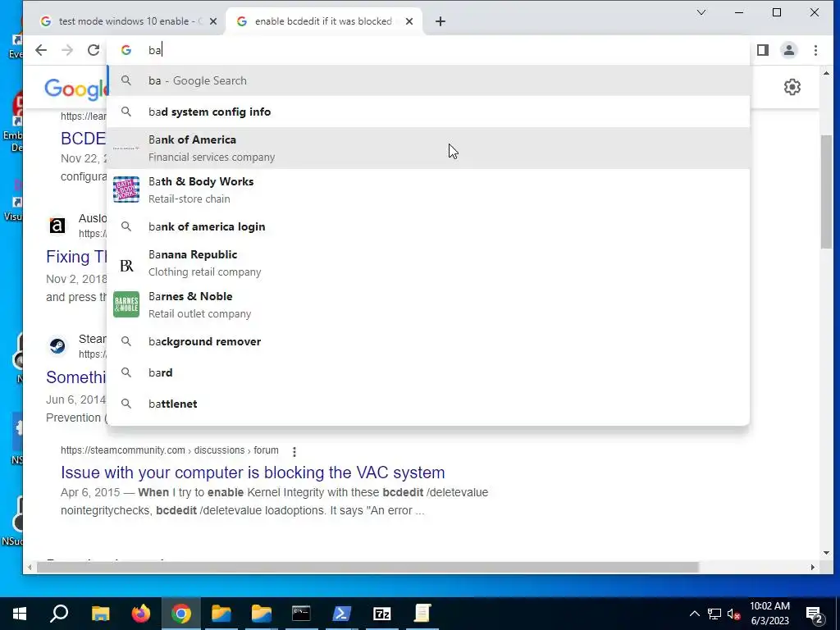Open Chrome three-dot menu
Screen dimensions: 840x630
tap(815, 50)
